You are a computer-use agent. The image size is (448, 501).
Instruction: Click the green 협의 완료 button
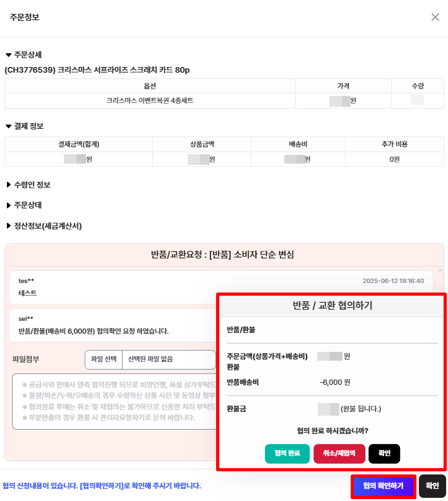[x=287, y=453]
